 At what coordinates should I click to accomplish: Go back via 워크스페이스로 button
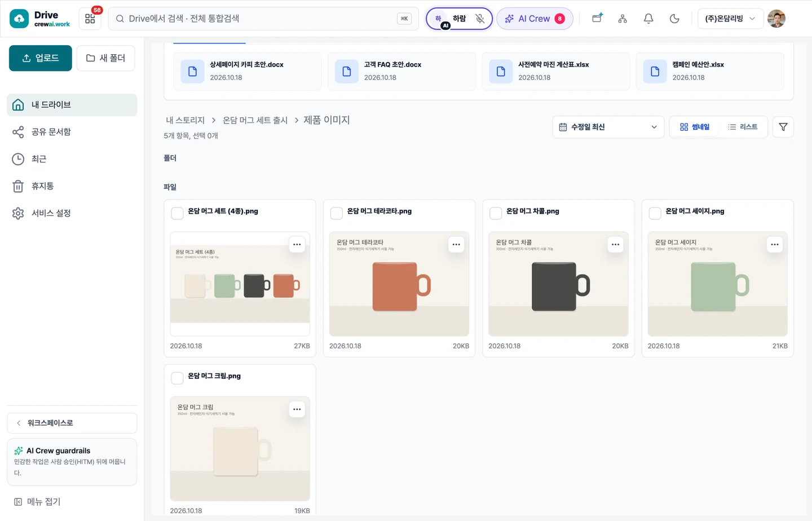72,423
